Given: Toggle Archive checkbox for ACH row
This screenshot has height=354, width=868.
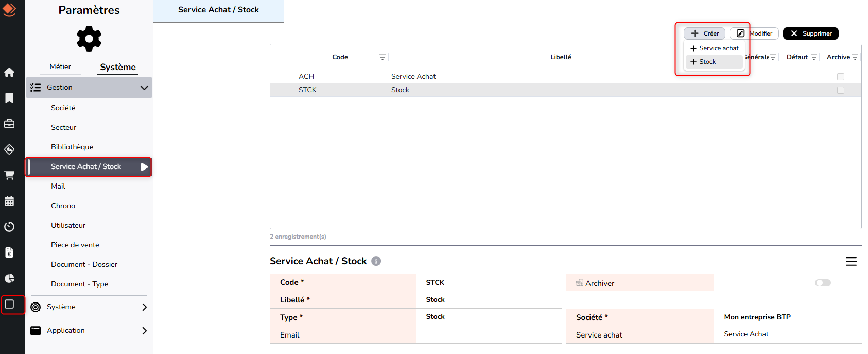Looking at the screenshot, I should 841,77.
